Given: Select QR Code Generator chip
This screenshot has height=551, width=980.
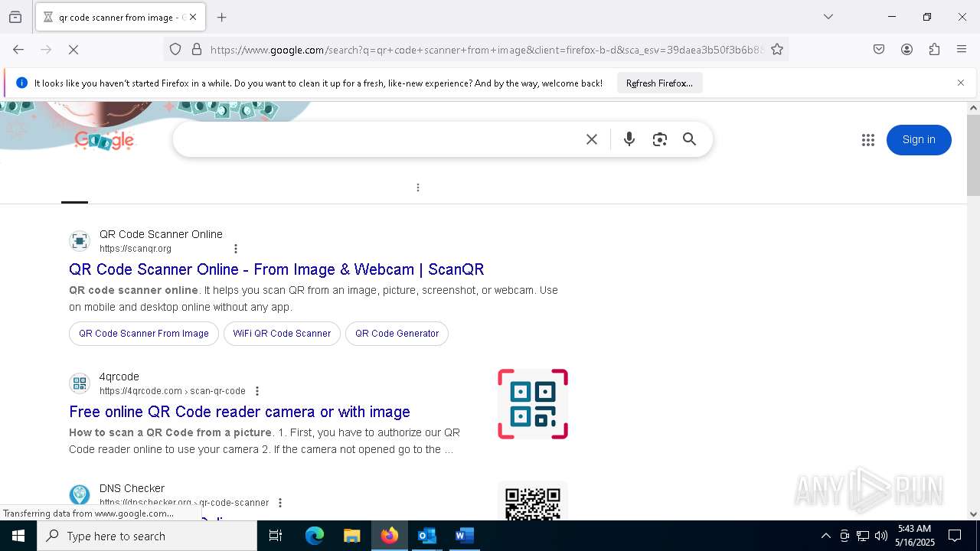Looking at the screenshot, I should pos(397,334).
